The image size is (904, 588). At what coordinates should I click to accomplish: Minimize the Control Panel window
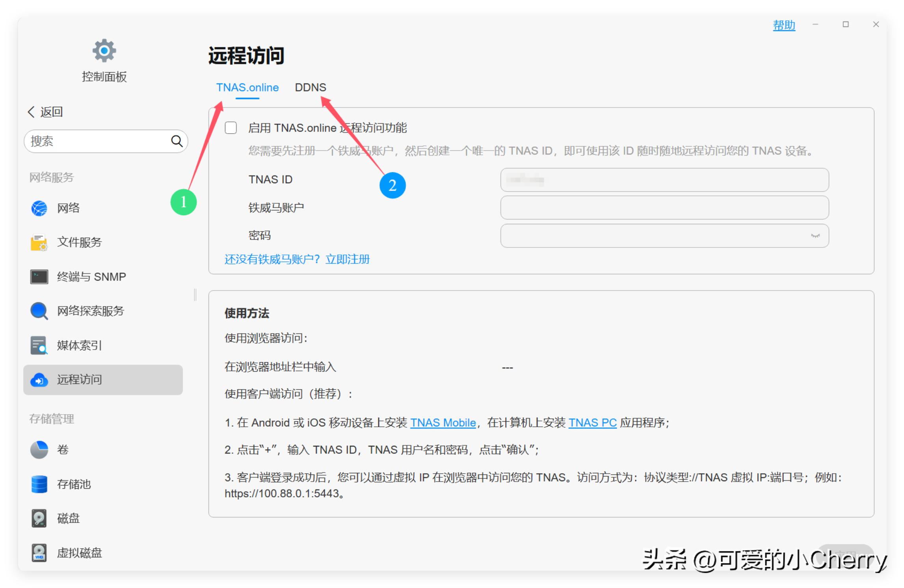pos(815,24)
